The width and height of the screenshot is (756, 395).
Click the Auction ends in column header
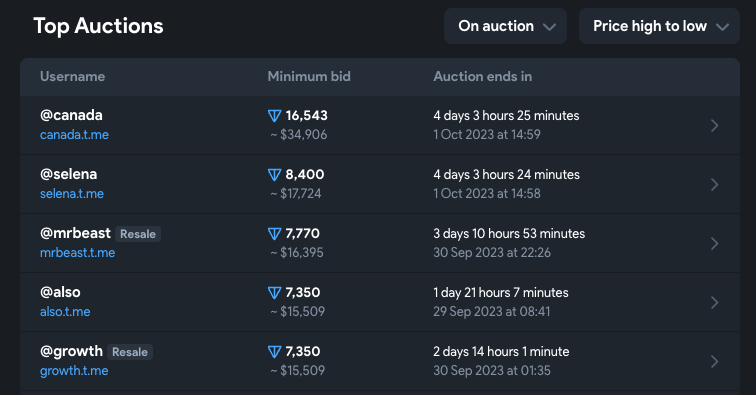[483, 76]
